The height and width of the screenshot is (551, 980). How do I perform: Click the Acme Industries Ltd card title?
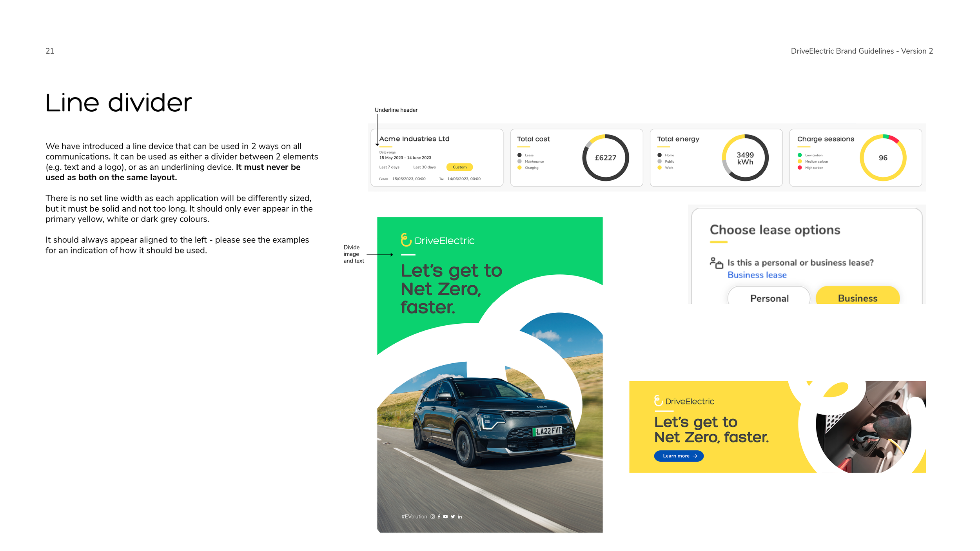414,139
